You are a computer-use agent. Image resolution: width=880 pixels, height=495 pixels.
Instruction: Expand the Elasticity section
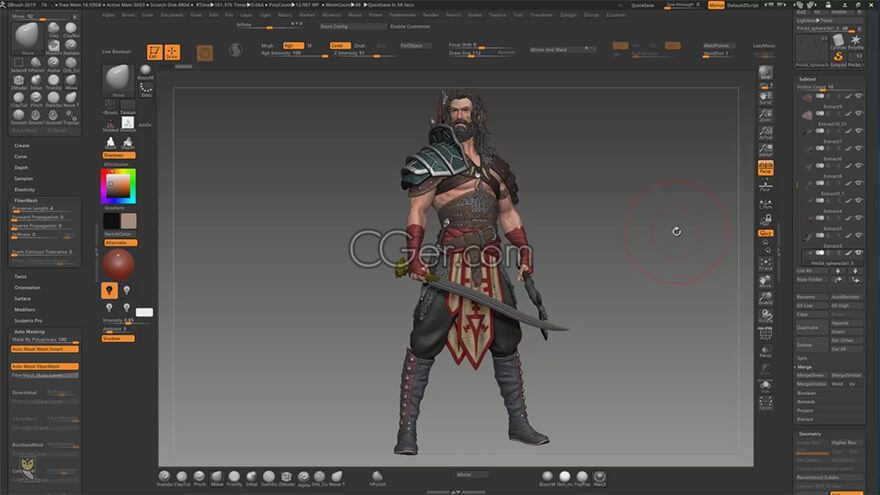(25, 190)
